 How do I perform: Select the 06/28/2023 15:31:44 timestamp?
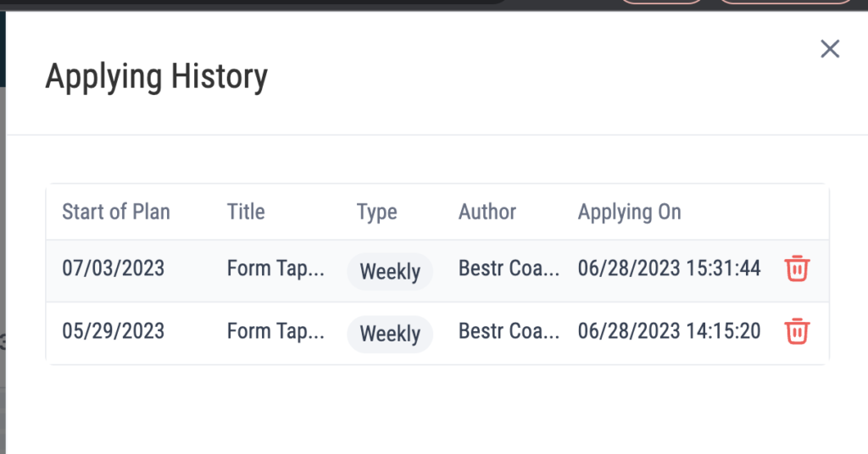670,269
